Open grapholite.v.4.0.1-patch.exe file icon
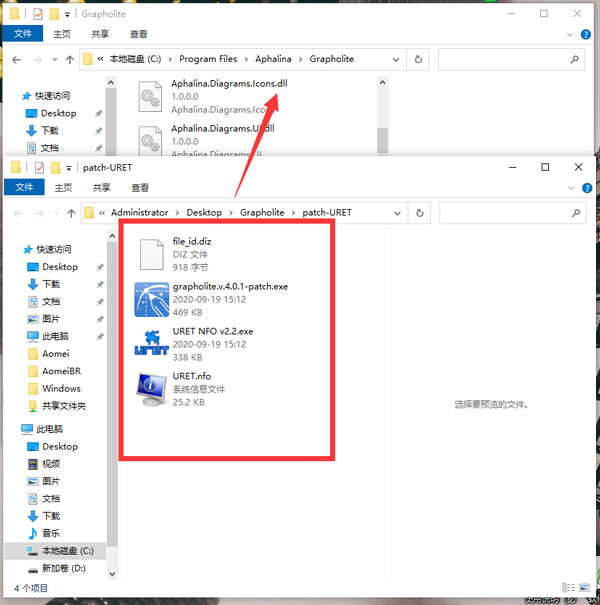 151,299
